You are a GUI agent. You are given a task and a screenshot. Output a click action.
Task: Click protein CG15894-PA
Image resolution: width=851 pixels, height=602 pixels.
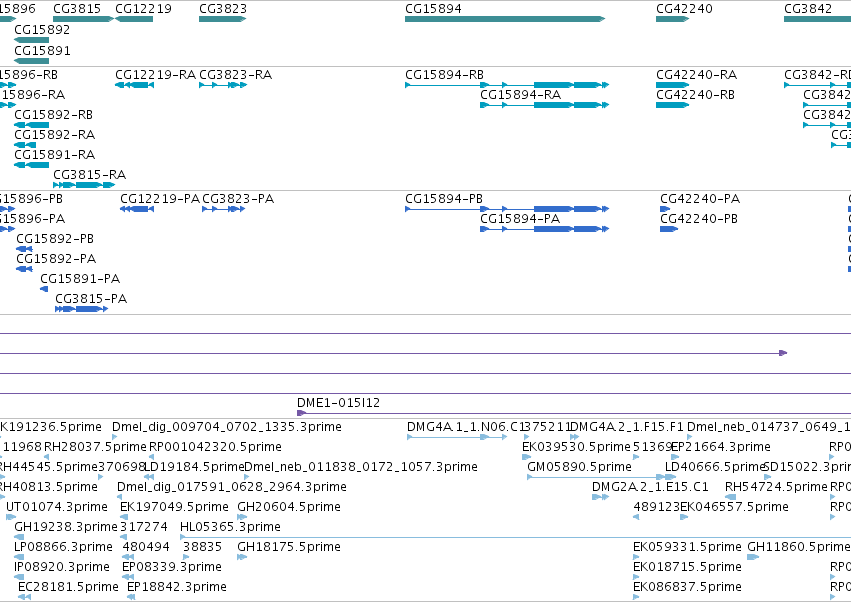(544, 229)
